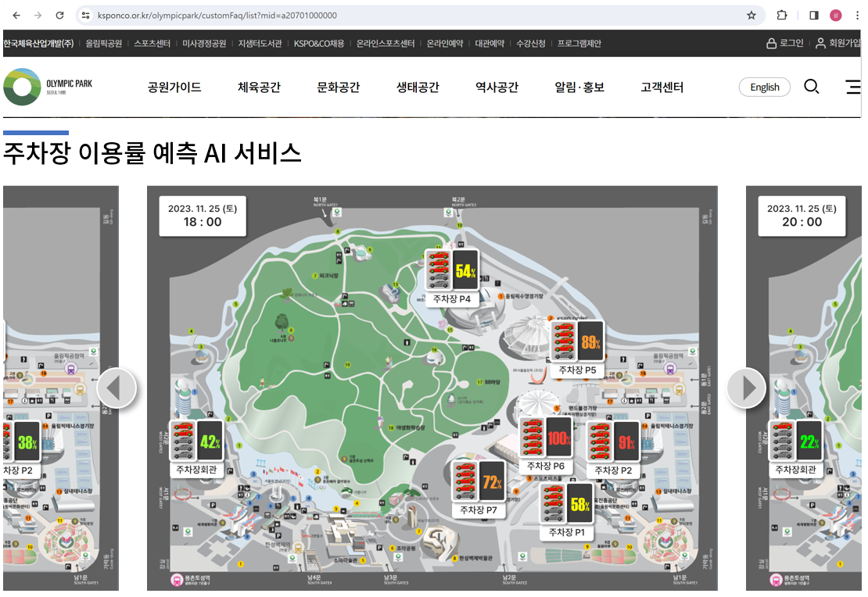Switch site language to English
Image resolution: width=868 pixels, height=597 pixels.
764,88
